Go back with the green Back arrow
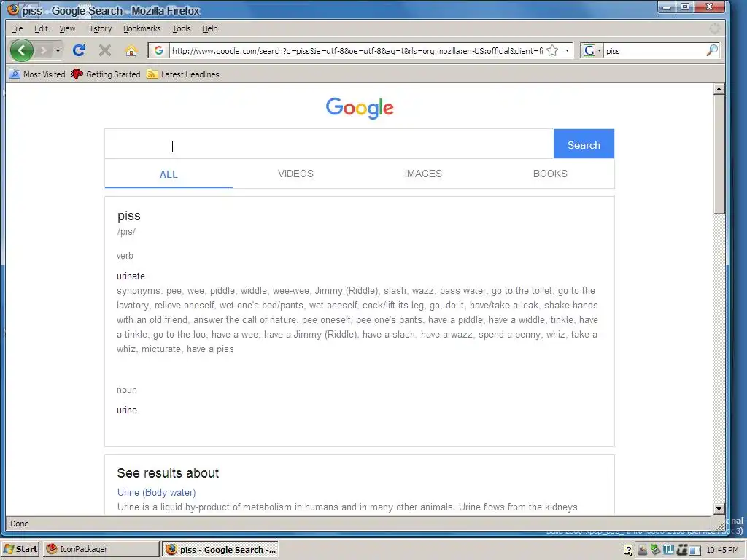Image resolution: width=747 pixels, height=560 pixels. [x=21, y=50]
